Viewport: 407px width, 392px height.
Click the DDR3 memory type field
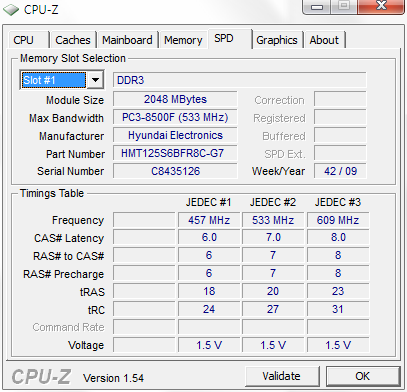pyautogui.click(x=239, y=80)
